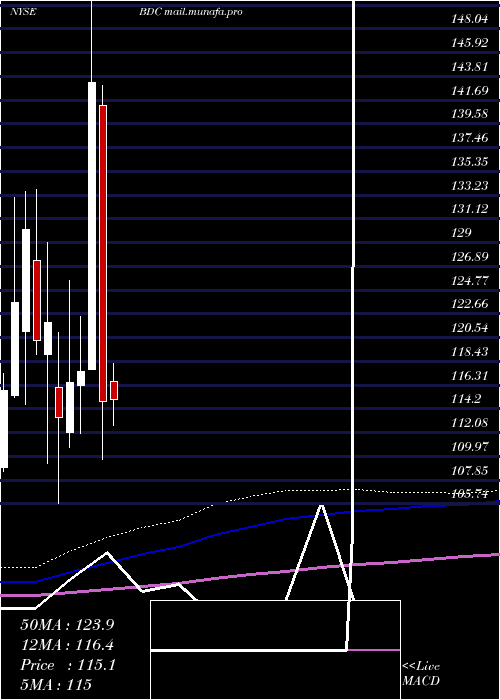Select the 109.97 price axis label
Screen dimensions: 500x700
pyautogui.click(x=469, y=446)
